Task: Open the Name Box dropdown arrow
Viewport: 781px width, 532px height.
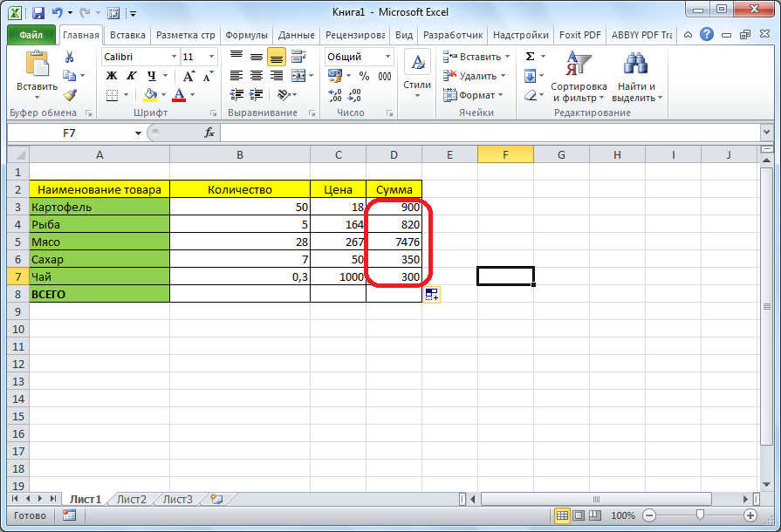Action: click(x=138, y=133)
